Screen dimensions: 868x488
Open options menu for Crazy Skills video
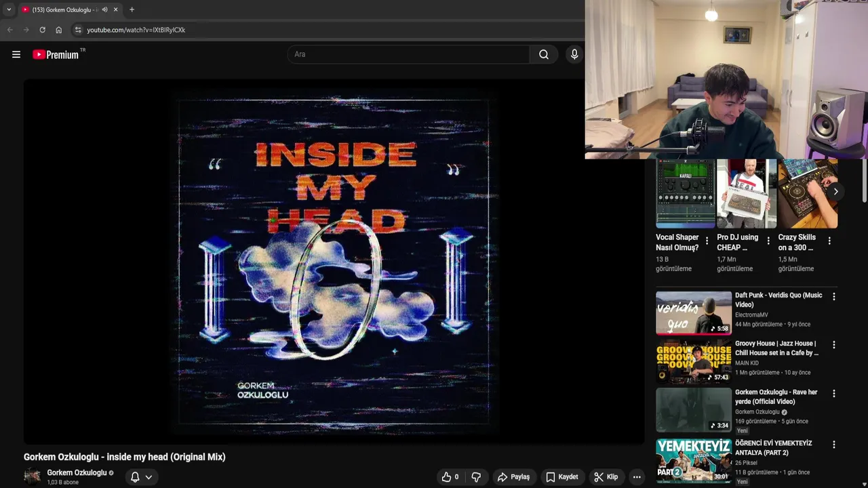(829, 241)
